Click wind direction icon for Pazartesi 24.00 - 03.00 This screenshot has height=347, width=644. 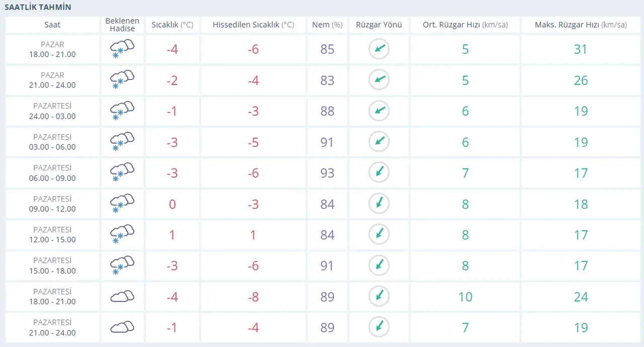click(x=379, y=111)
